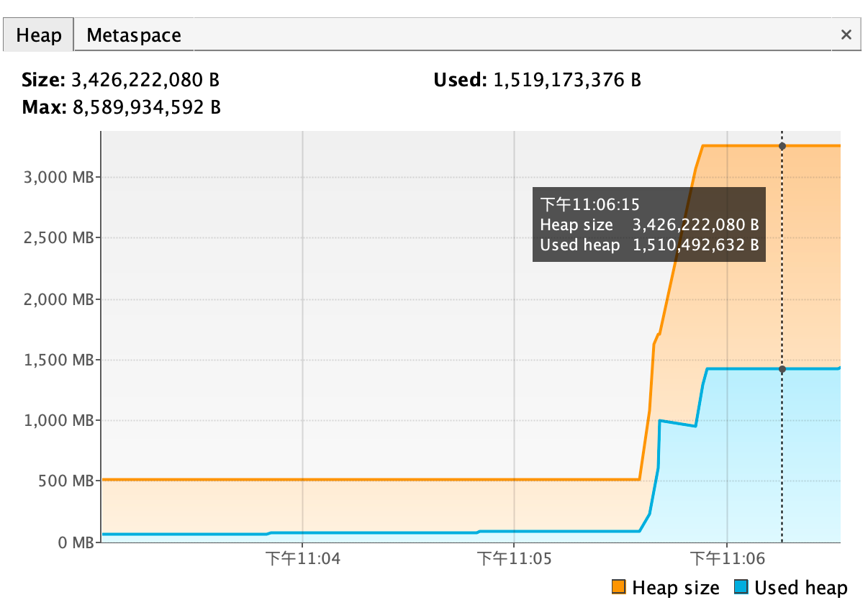The image size is (868, 613).
Task: Click the 下午11:04 time axis label
Action: point(302,558)
